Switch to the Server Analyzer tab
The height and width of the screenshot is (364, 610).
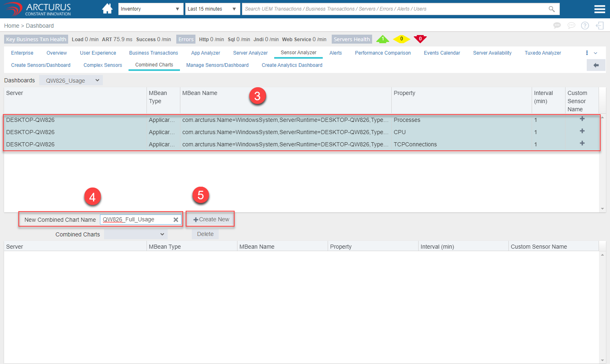[x=250, y=53]
